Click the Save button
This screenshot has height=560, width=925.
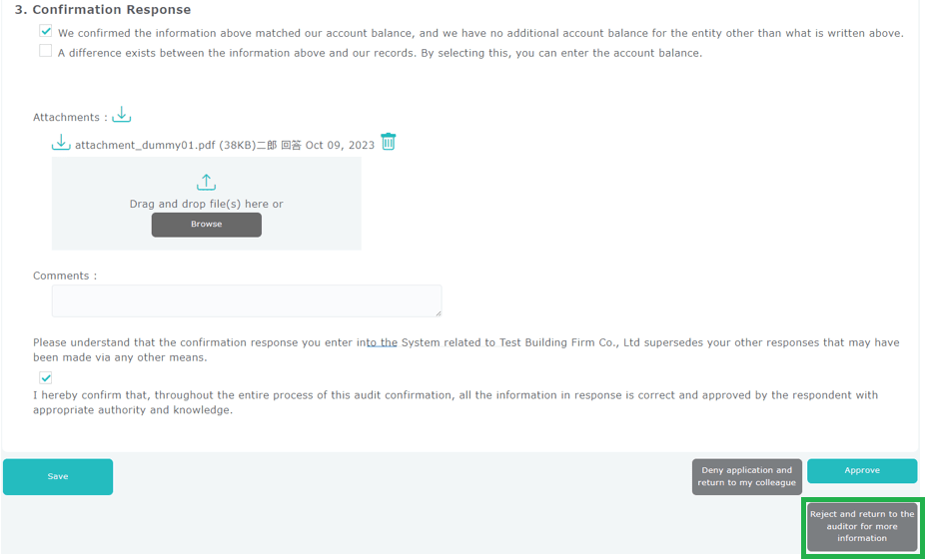tap(58, 477)
